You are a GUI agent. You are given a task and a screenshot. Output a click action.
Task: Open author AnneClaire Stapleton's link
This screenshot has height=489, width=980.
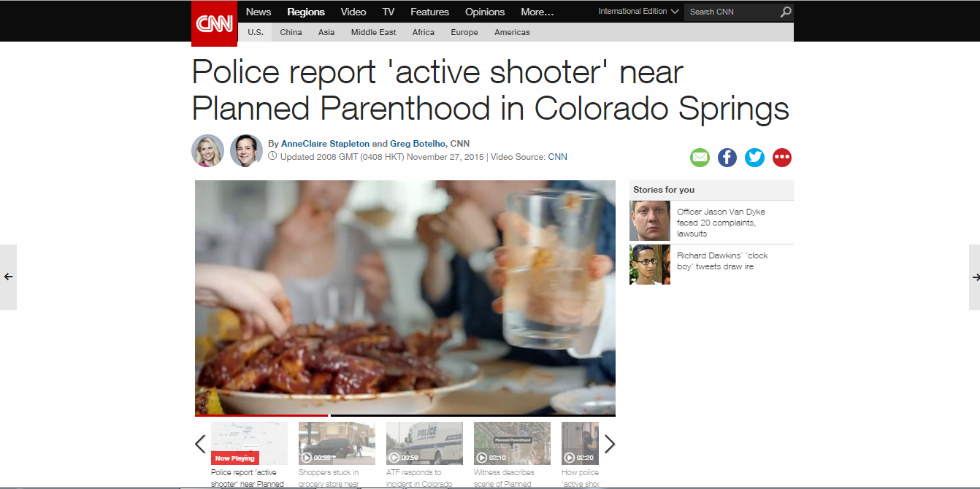point(326,144)
